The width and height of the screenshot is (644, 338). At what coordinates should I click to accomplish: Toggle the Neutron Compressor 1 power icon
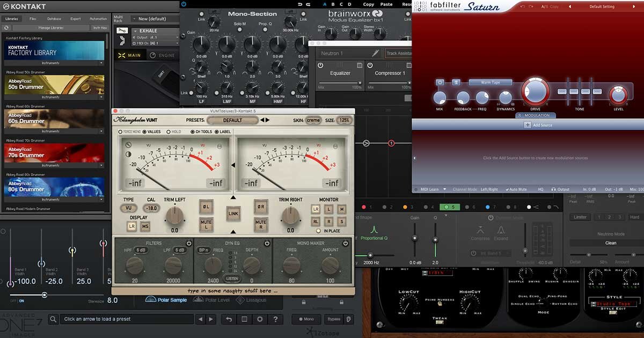[369, 65]
